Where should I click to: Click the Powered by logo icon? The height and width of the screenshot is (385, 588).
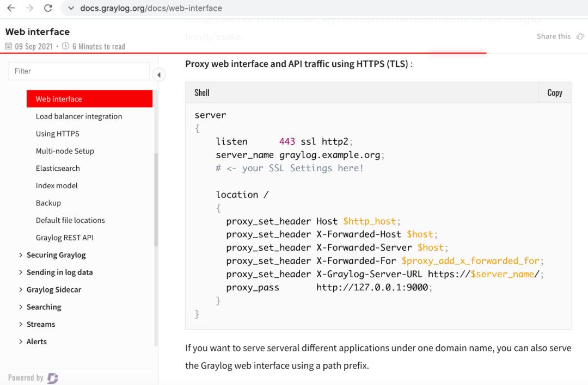point(52,378)
